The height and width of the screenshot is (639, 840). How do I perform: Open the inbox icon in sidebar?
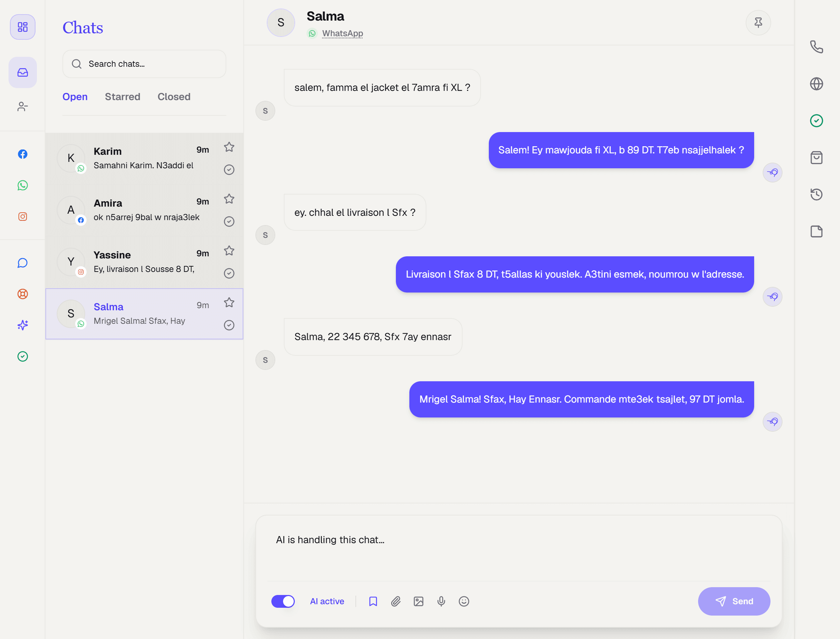click(x=23, y=73)
